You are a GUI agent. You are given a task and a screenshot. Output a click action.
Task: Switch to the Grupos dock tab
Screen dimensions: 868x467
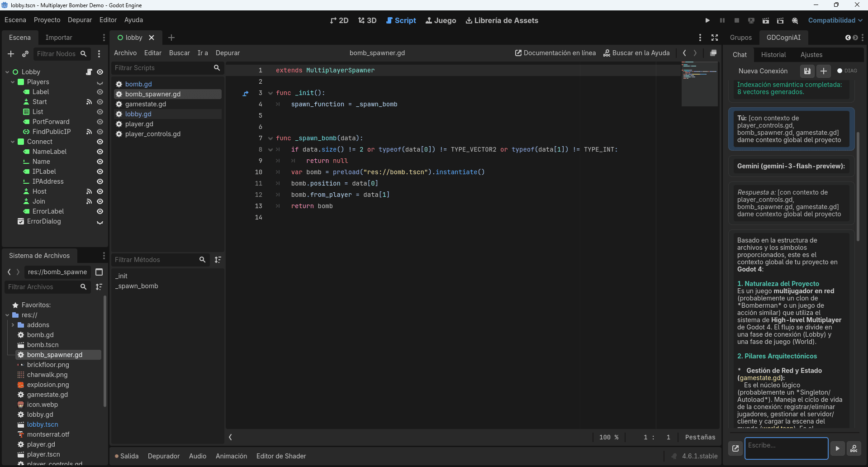coord(741,38)
